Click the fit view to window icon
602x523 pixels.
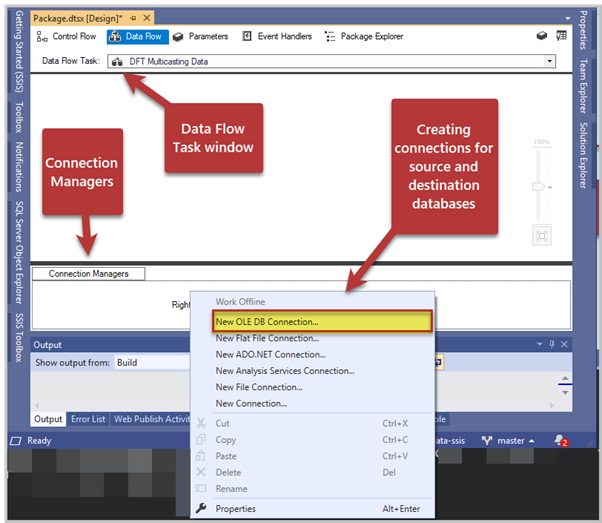click(x=542, y=236)
